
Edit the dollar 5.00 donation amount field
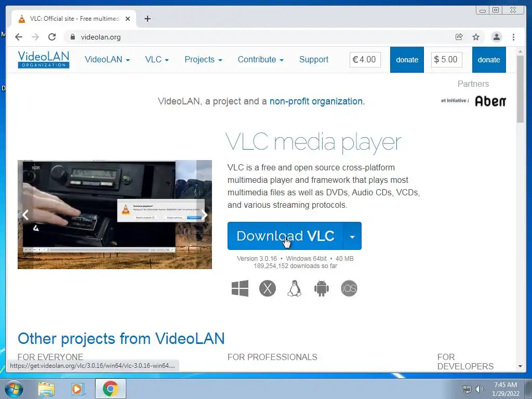[446, 60]
